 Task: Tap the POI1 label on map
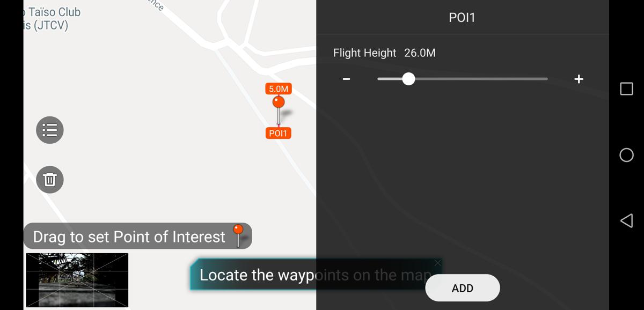point(278,133)
